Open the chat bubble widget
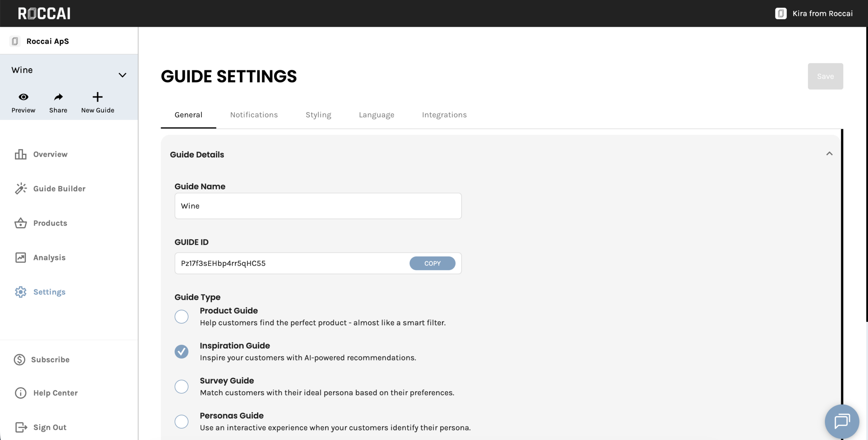Image resolution: width=868 pixels, height=440 pixels. click(x=842, y=421)
